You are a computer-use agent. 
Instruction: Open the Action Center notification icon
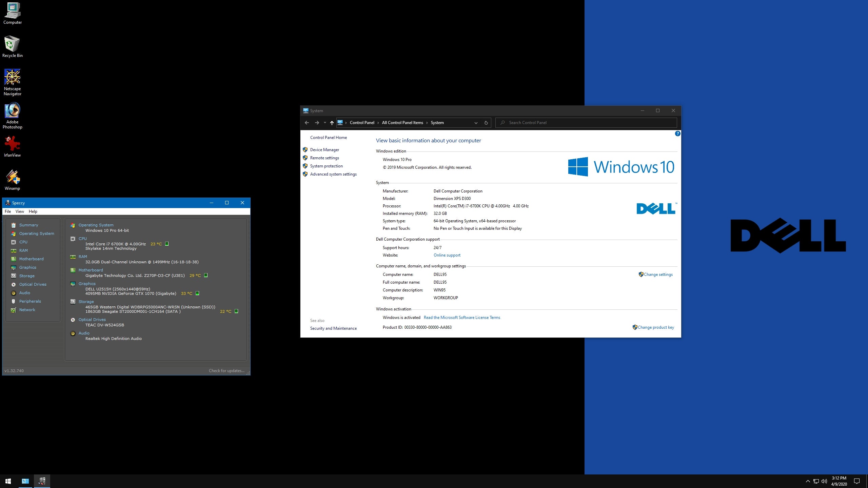coord(857,481)
